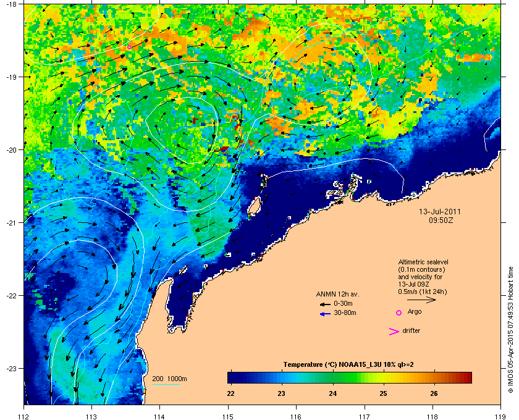The width and height of the screenshot is (519, 420).
Task: Click the longitude axis label 118
Action: 432,417
